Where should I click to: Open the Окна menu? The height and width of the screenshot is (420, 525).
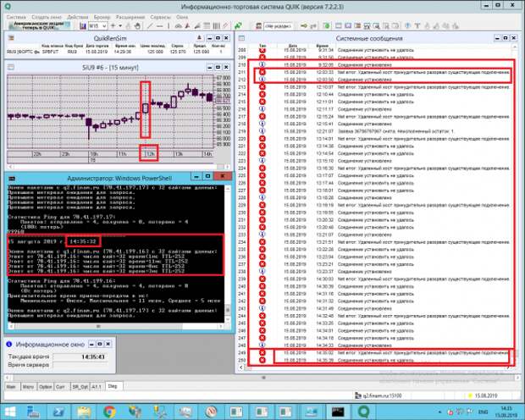(x=182, y=17)
